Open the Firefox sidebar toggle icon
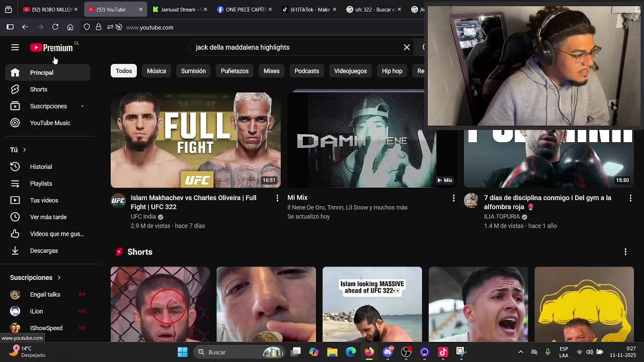The height and width of the screenshot is (362, 644). [x=10, y=27]
